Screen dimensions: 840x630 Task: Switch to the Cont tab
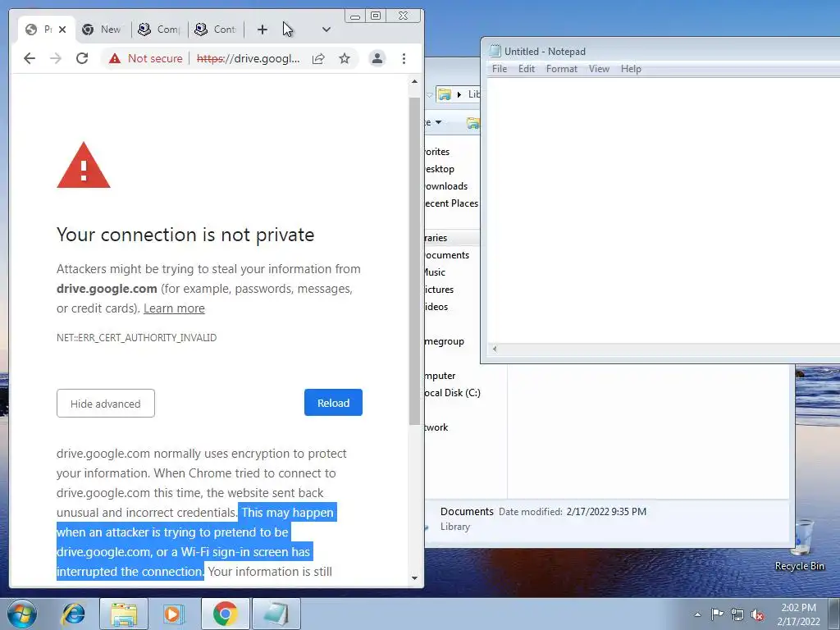[x=216, y=30]
